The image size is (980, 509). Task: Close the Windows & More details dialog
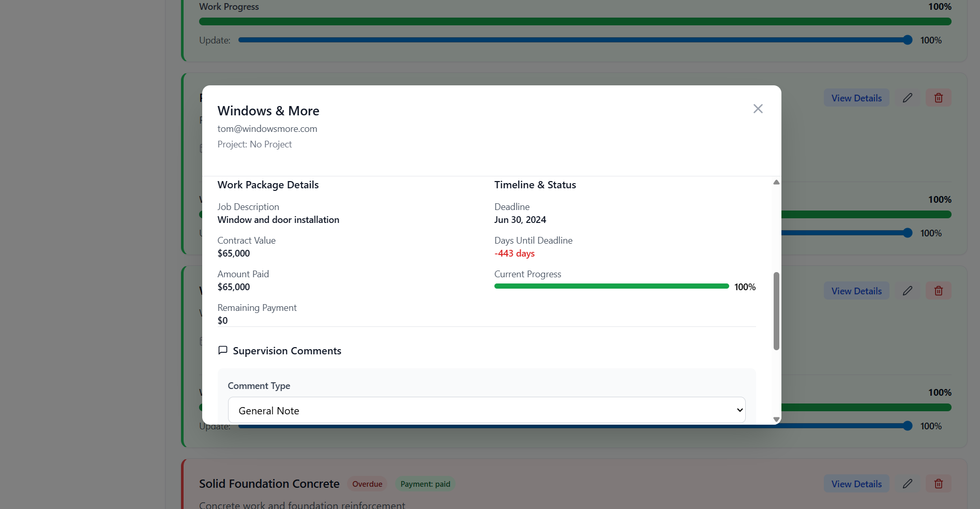758,109
